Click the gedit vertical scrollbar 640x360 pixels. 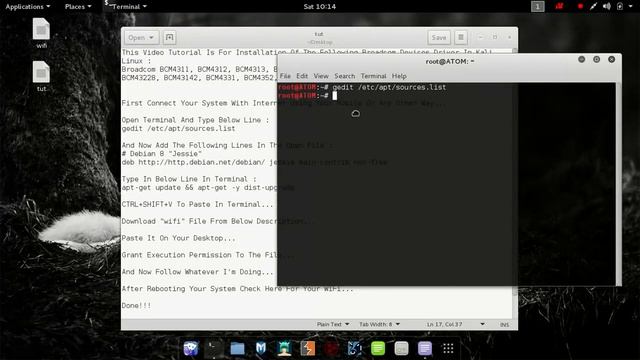(515, 184)
